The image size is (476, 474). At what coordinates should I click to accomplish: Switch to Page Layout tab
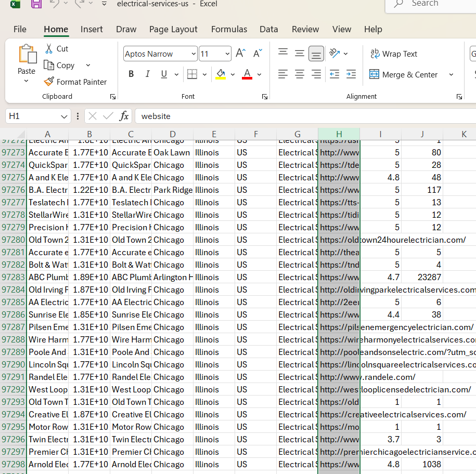point(173,29)
